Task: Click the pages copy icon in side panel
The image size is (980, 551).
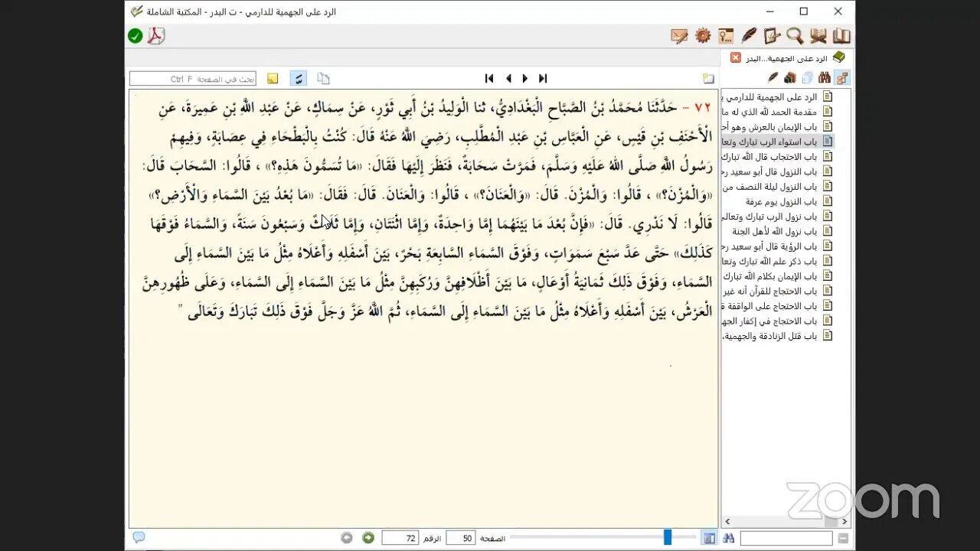Action: coord(807,77)
